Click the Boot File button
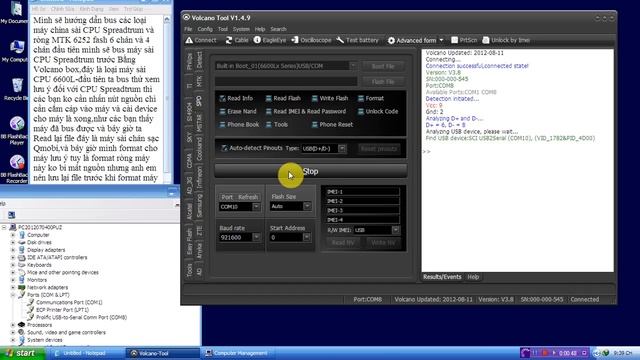This screenshot has width=640, height=360. tap(383, 66)
